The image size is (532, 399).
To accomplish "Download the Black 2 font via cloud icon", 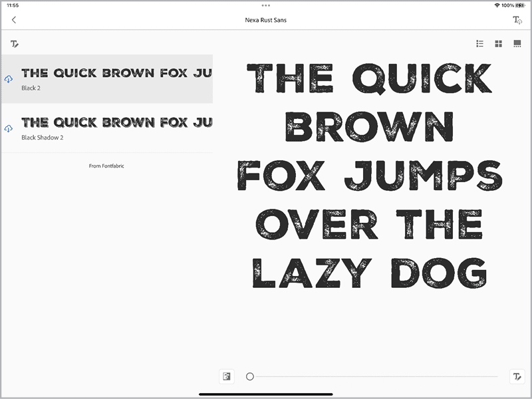I will 9,79.
